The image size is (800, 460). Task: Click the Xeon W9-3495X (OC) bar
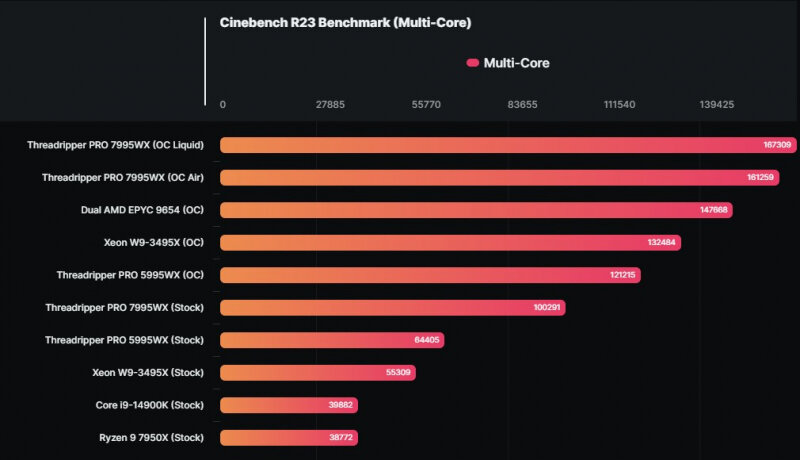tap(451, 242)
